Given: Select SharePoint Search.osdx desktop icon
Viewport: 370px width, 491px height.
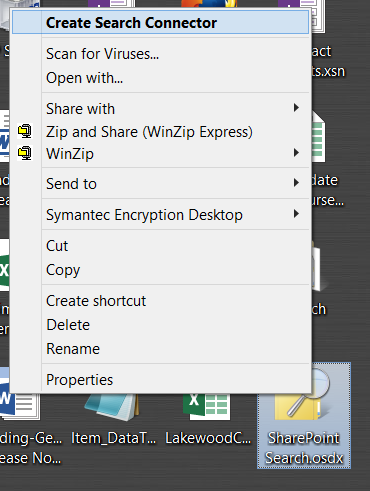Looking at the screenshot, I should click(x=304, y=415).
